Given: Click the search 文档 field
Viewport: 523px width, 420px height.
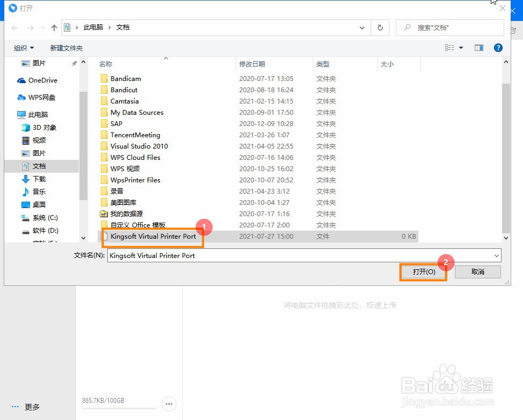Looking at the screenshot, I should 450,28.
